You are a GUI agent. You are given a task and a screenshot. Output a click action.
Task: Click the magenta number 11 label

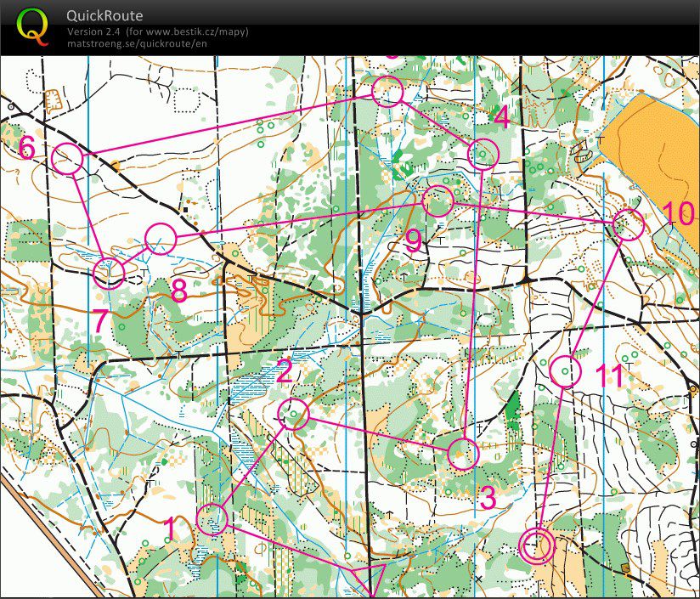pos(610,376)
